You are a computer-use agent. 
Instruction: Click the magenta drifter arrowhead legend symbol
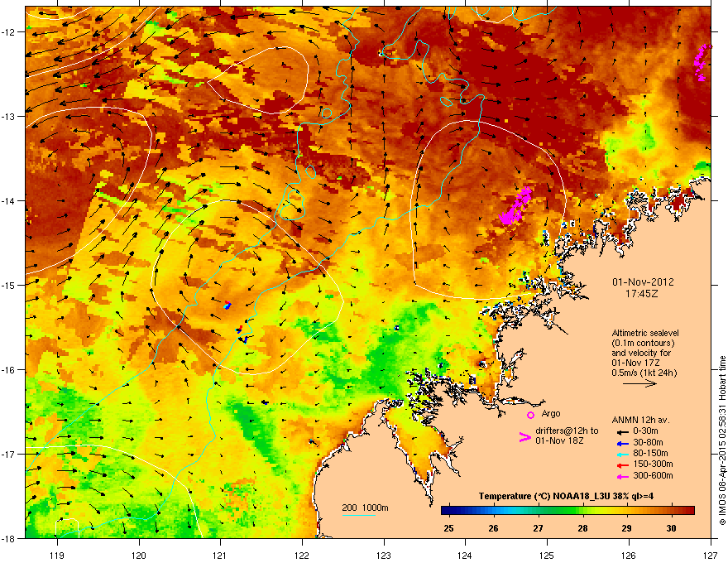pyautogui.click(x=524, y=437)
